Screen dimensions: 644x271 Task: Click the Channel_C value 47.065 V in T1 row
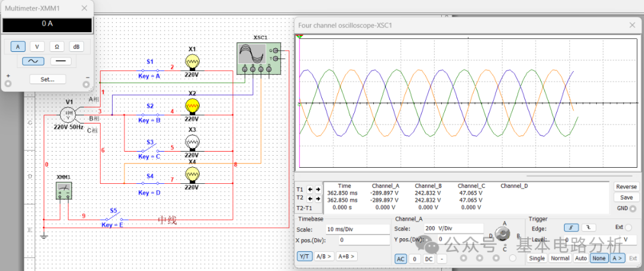[470, 192]
